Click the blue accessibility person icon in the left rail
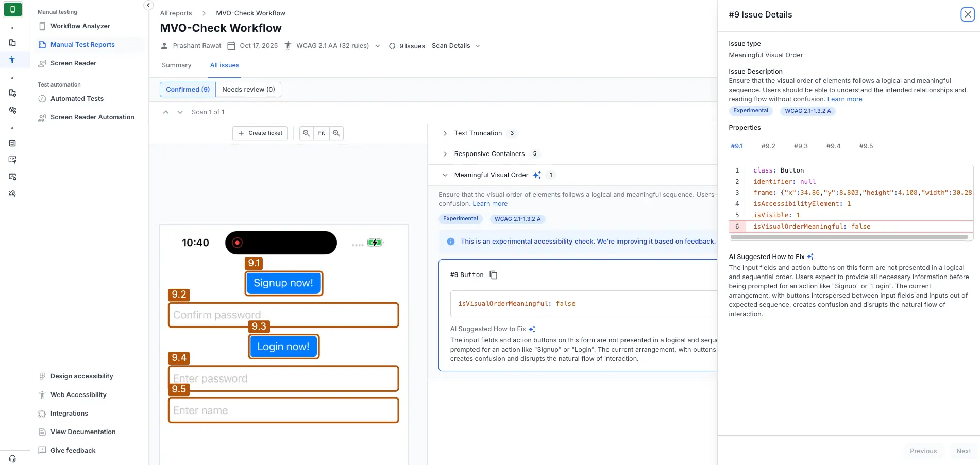Screen dimensions: 980x465 pos(12,60)
